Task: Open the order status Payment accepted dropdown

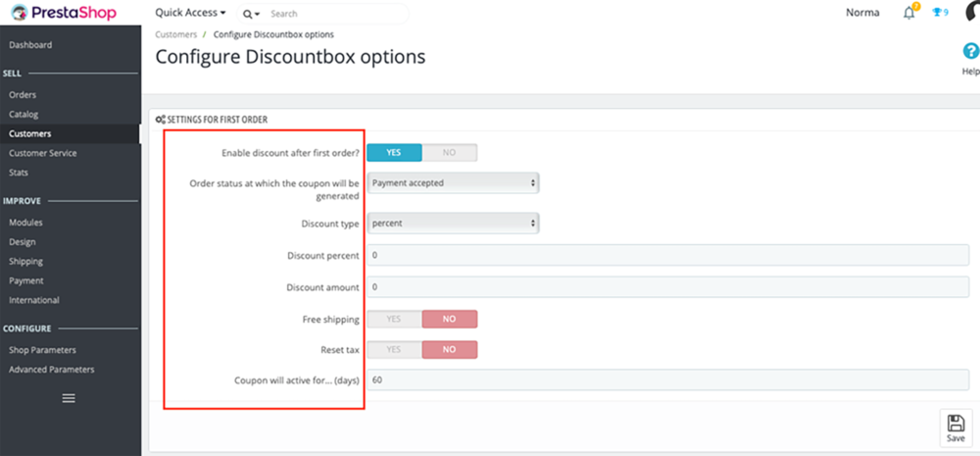Action: click(453, 183)
